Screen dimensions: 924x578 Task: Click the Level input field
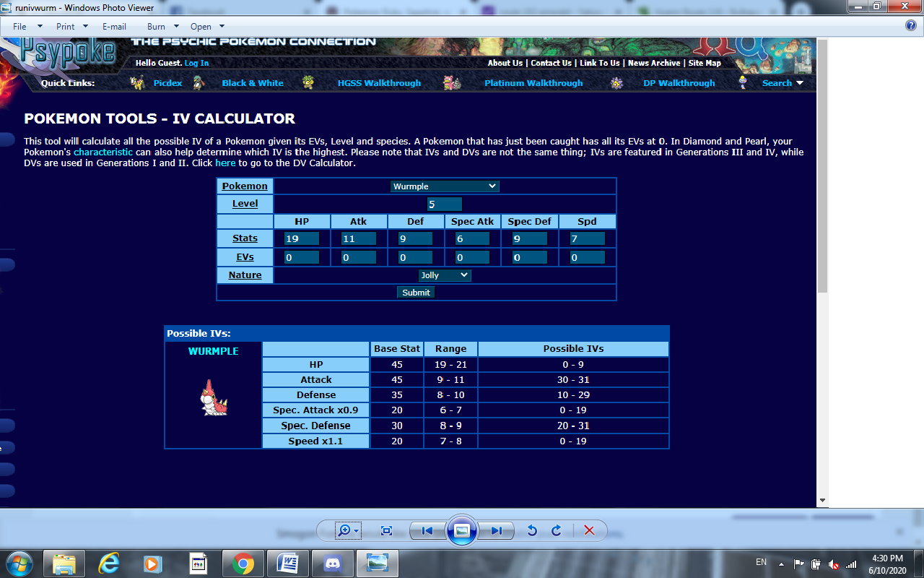445,204
